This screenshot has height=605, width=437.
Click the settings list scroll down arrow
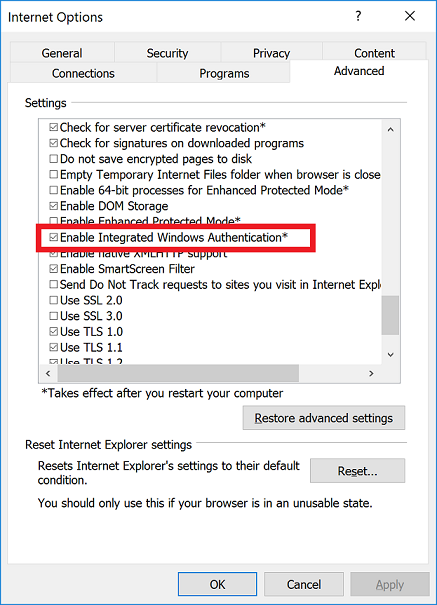[x=390, y=355]
